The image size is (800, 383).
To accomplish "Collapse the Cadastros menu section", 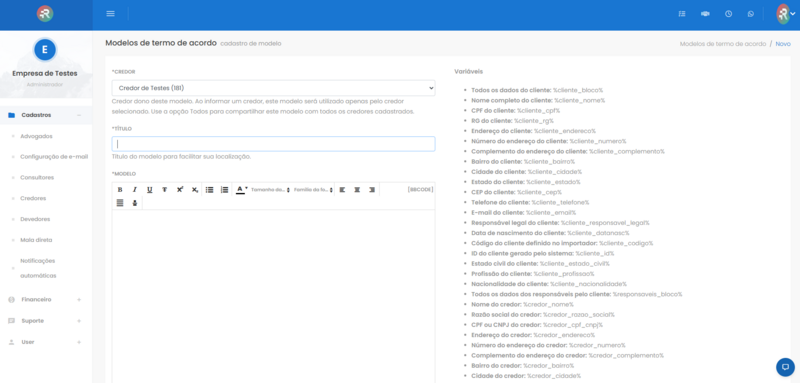I will pyautogui.click(x=79, y=115).
